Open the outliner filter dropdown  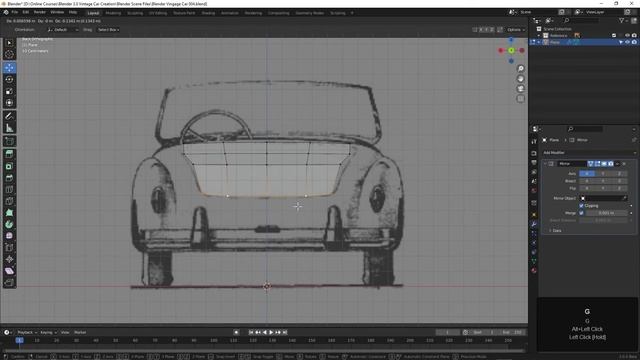click(623, 20)
